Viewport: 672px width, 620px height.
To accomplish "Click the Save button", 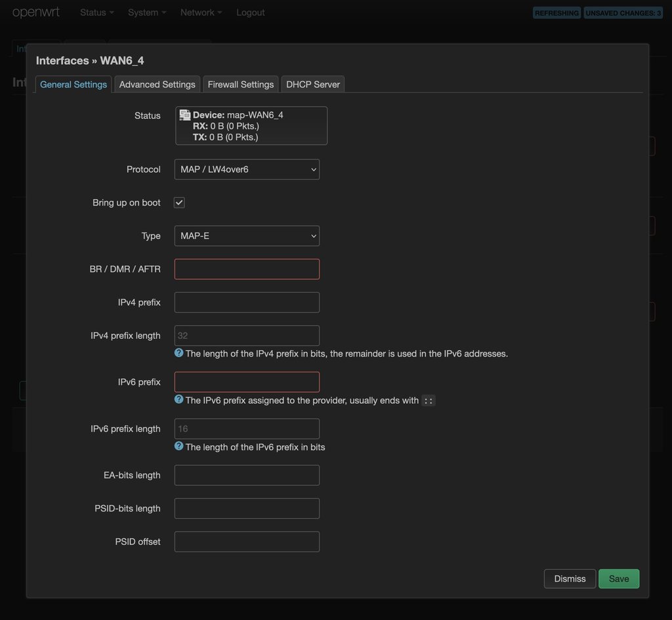I will tap(619, 579).
